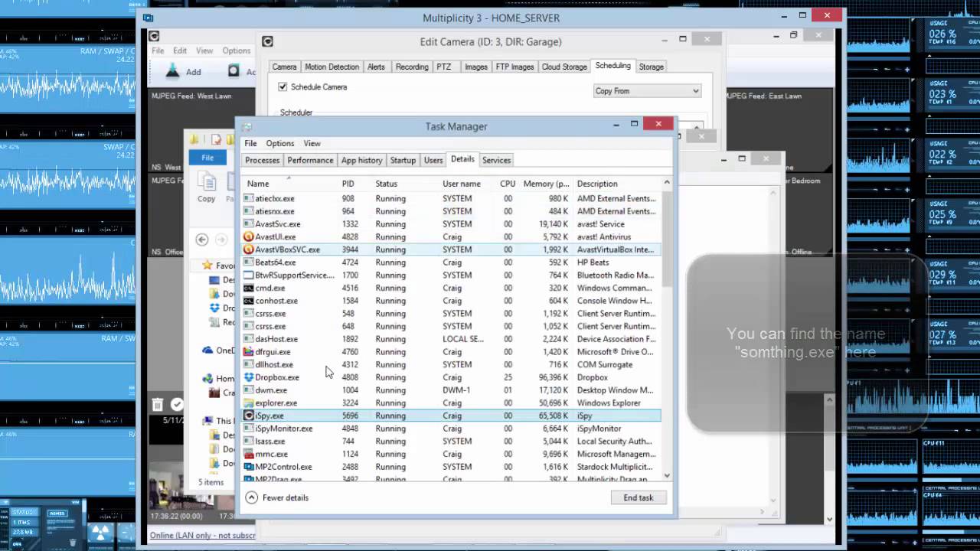
Task: Select the dasHost.exe process row
Action: [451, 339]
